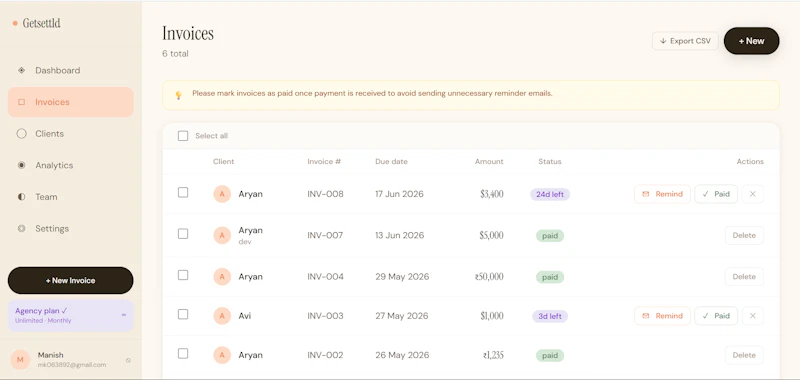Go to the Clients page
The width and height of the screenshot is (800, 380).
click(x=70, y=134)
